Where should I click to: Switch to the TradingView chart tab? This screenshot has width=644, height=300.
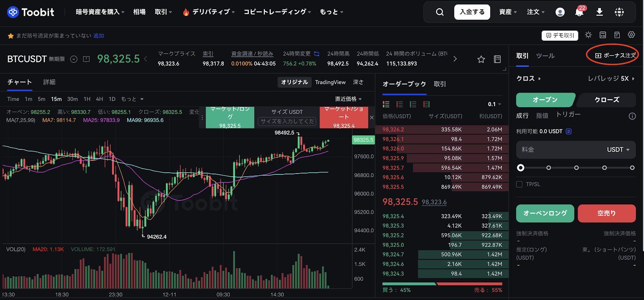click(330, 82)
